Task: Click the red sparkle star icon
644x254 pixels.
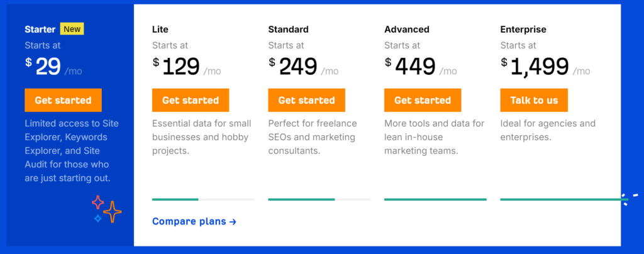Action: [x=97, y=202]
